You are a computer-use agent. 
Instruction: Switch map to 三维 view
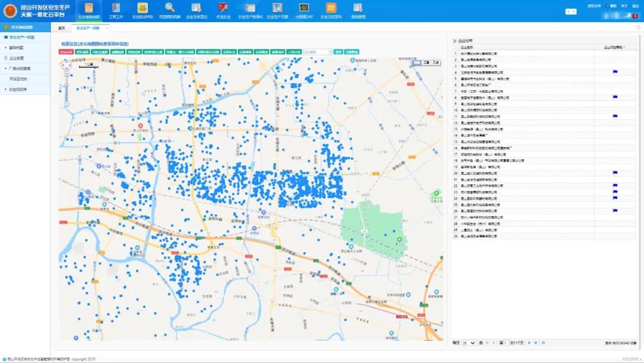click(x=436, y=62)
